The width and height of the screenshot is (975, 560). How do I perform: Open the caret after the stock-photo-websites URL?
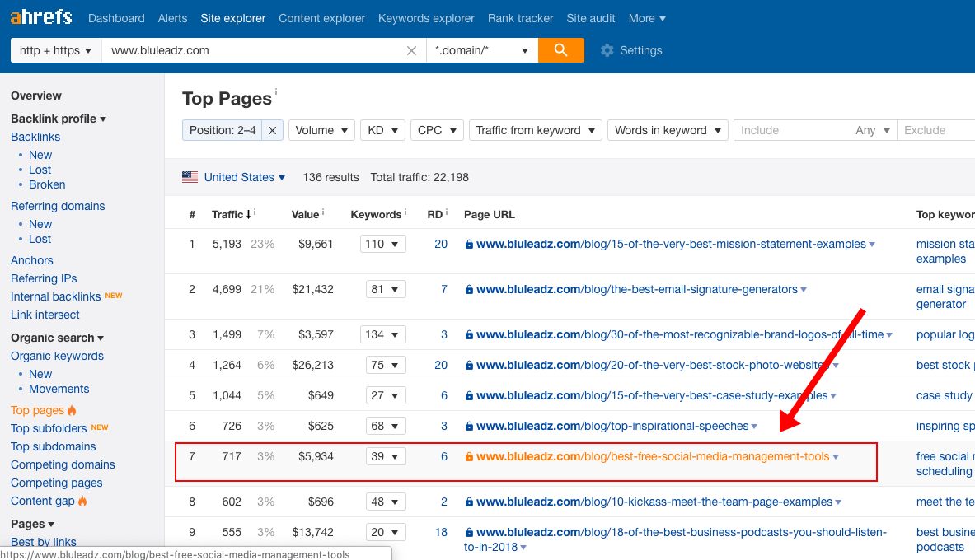pos(836,366)
